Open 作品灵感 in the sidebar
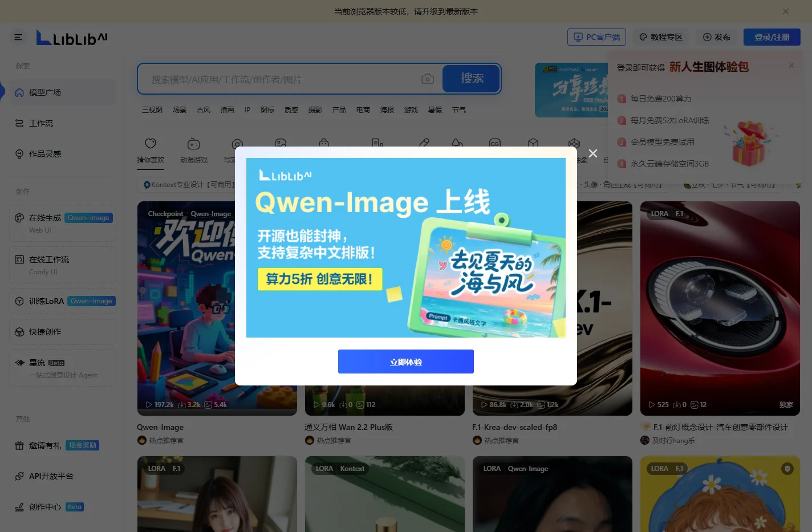This screenshot has width=812, height=532. click(x=63, y=154)
